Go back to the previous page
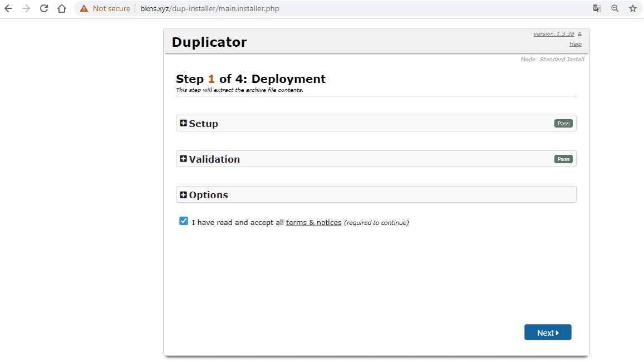 point(8,8)
